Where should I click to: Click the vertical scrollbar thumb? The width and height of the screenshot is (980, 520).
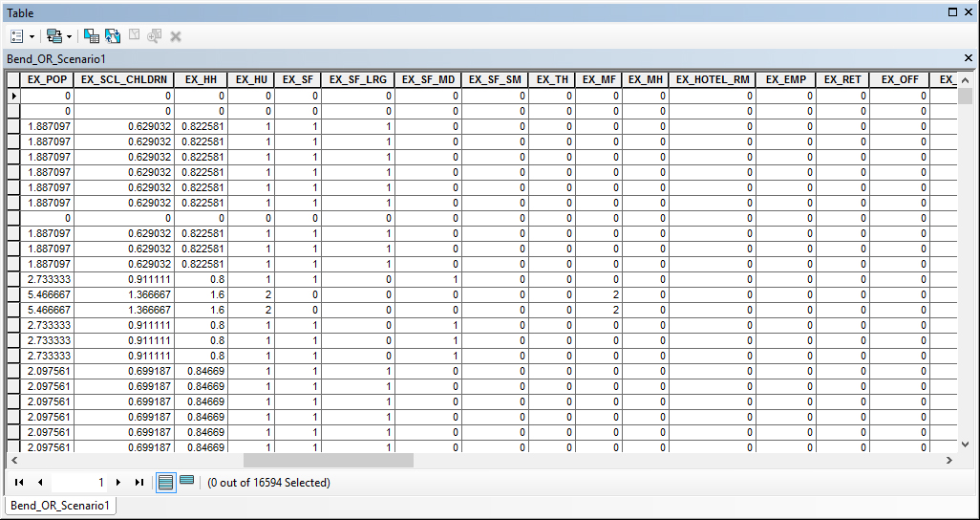click(966, 97)
